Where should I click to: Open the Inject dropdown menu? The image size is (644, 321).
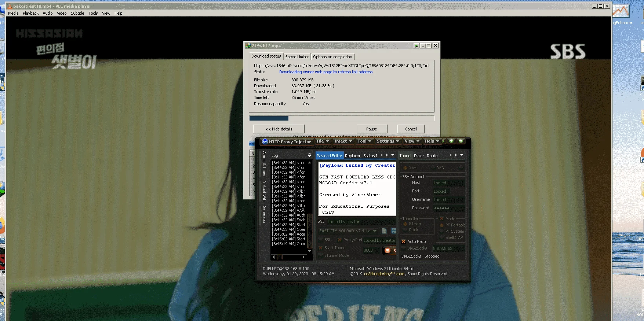[x=343, y=141]
